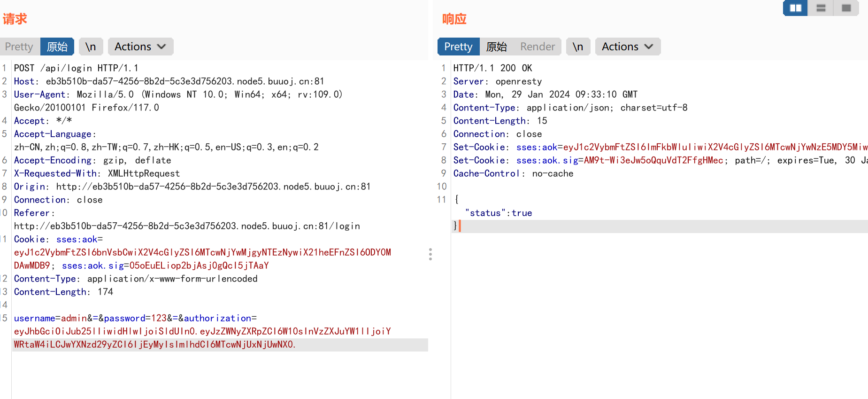The width and height of the screenshot is (868, 399).
Task: Open the response Render tab
Action: (538, 47)
